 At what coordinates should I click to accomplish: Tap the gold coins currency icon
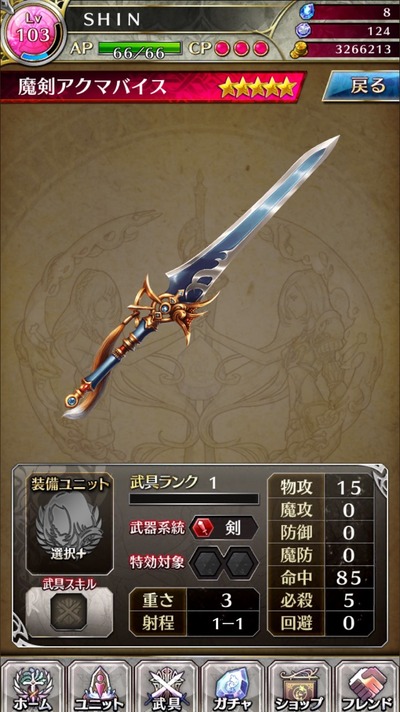point(299,49)
